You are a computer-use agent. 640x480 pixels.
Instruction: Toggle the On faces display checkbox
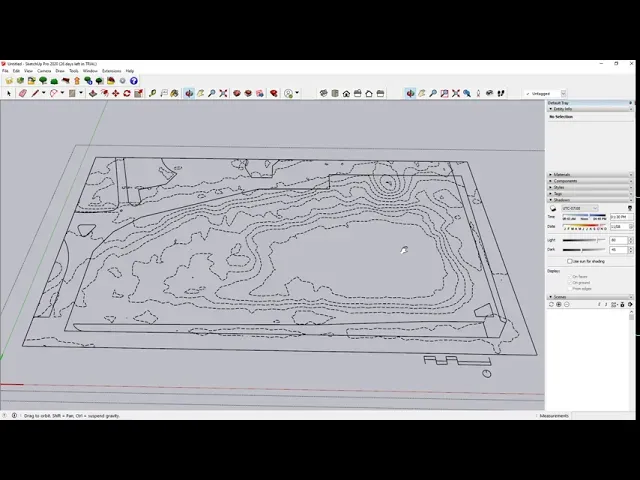(569, 276)
